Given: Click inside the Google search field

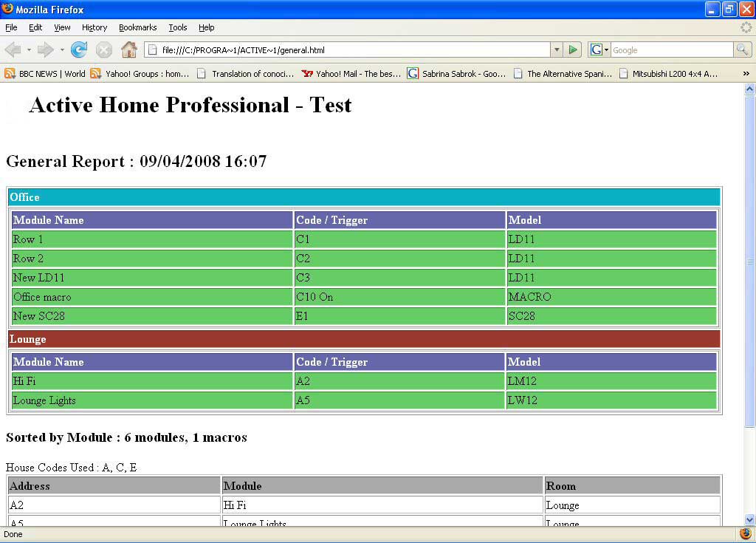Looking at the screenshot, I should [670, 50].
